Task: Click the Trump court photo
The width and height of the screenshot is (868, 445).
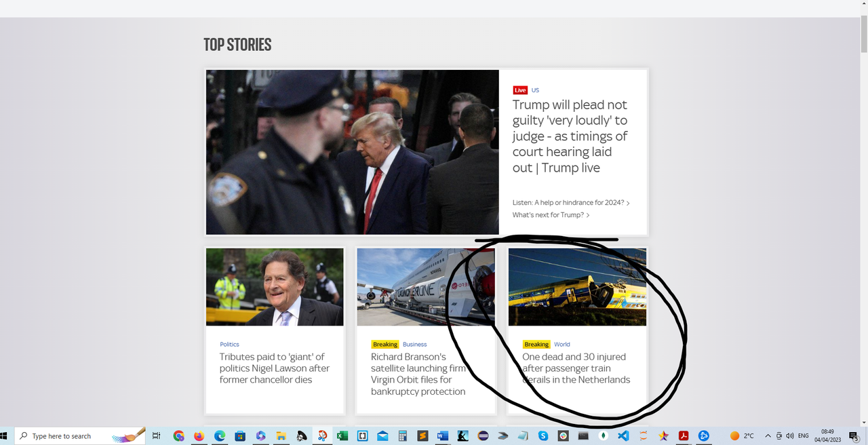Action: coord(353,152)
